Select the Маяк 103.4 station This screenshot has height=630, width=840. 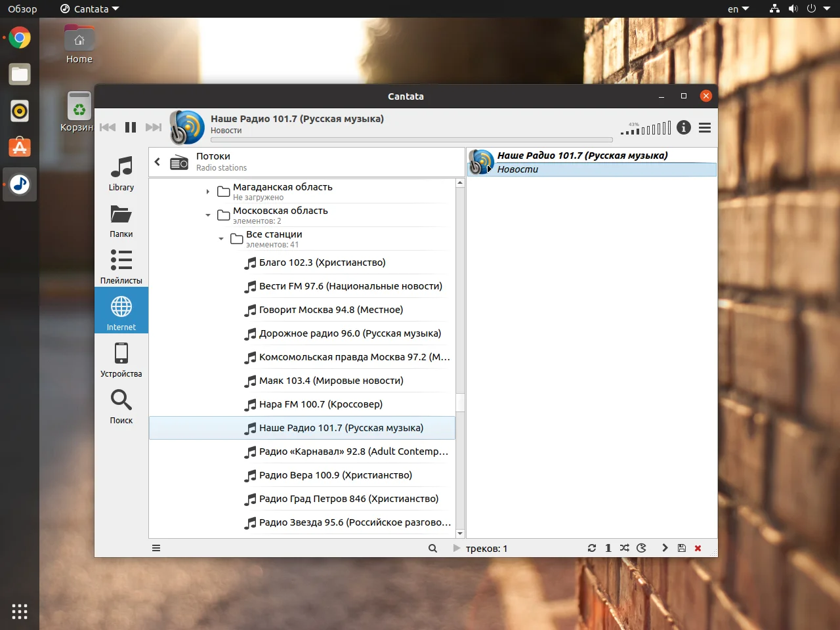tap(331, 381)
